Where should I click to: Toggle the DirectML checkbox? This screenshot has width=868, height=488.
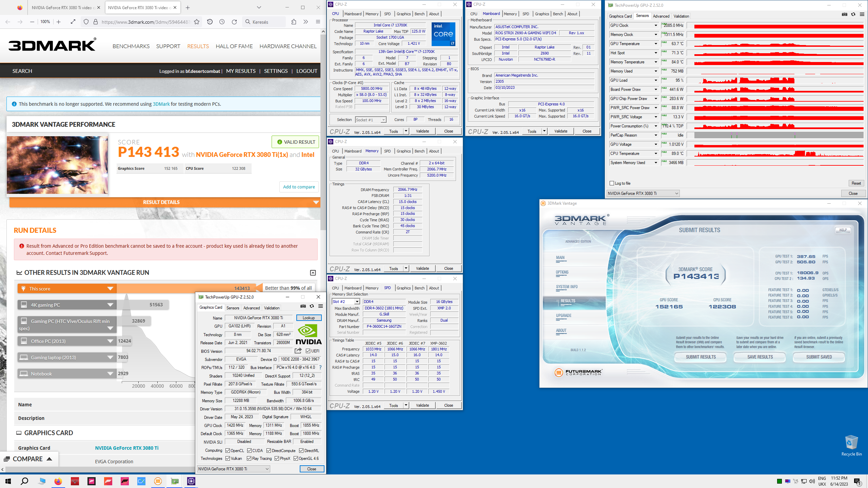pos(301,451)
